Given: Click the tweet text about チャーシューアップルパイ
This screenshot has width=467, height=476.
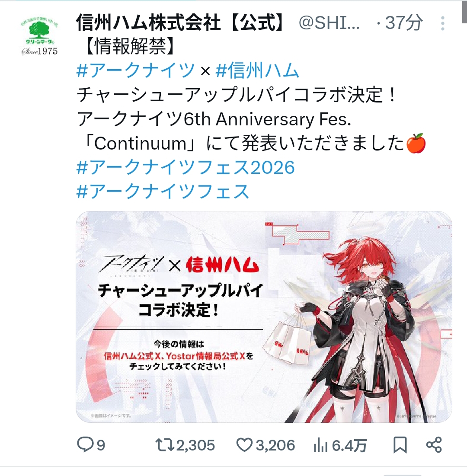Looking at the screenshot, I should point(236,94).
